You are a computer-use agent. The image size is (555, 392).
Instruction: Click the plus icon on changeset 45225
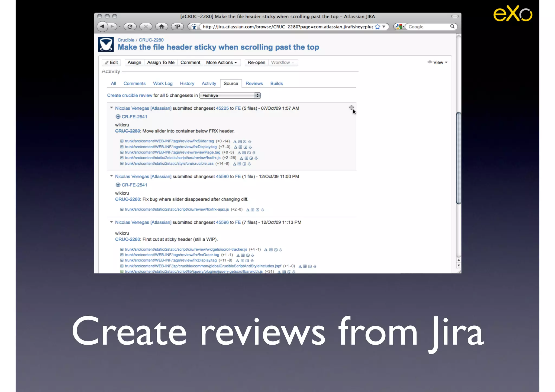351,107
